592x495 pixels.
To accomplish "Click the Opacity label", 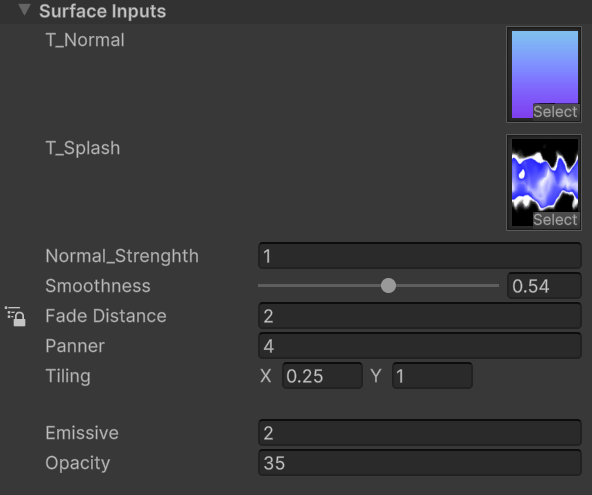I will (x=78, y=463).
